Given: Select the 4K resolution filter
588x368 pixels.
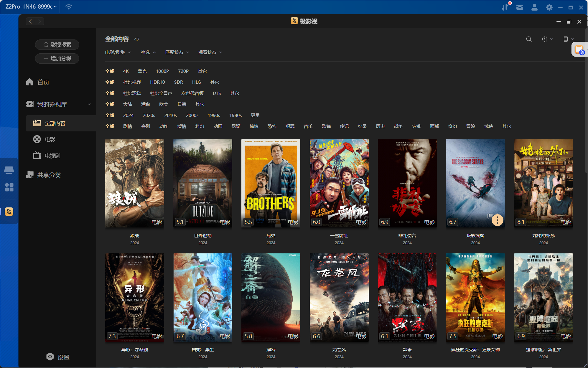Looking at the screenshot, I should (x=126, y=71).
